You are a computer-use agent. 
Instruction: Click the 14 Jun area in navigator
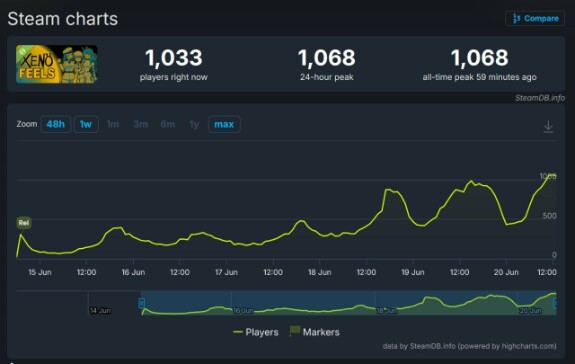100,310
